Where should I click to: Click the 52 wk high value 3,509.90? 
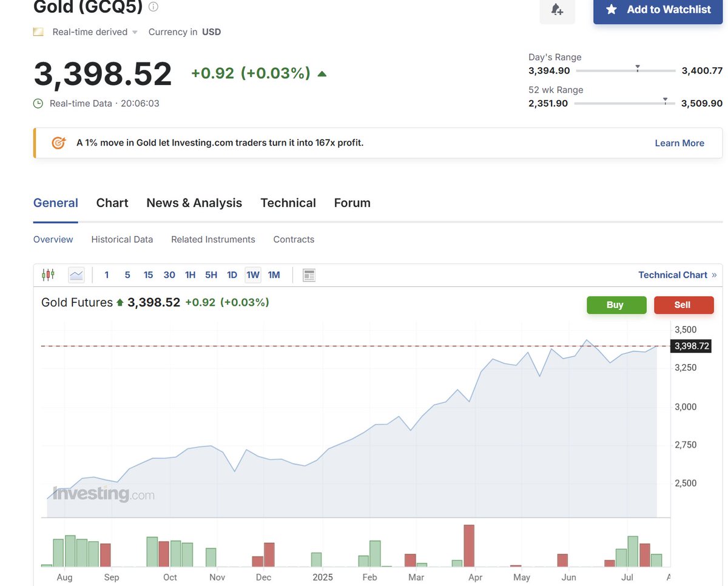click(702, 103)
